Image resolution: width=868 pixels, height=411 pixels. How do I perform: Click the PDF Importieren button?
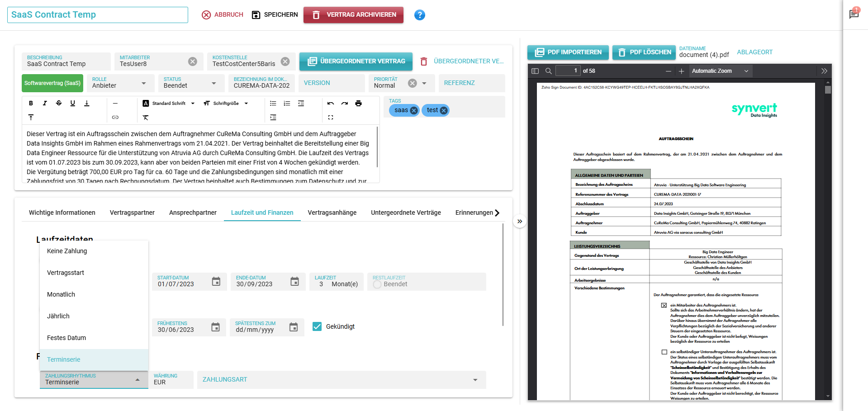point(568,52)
